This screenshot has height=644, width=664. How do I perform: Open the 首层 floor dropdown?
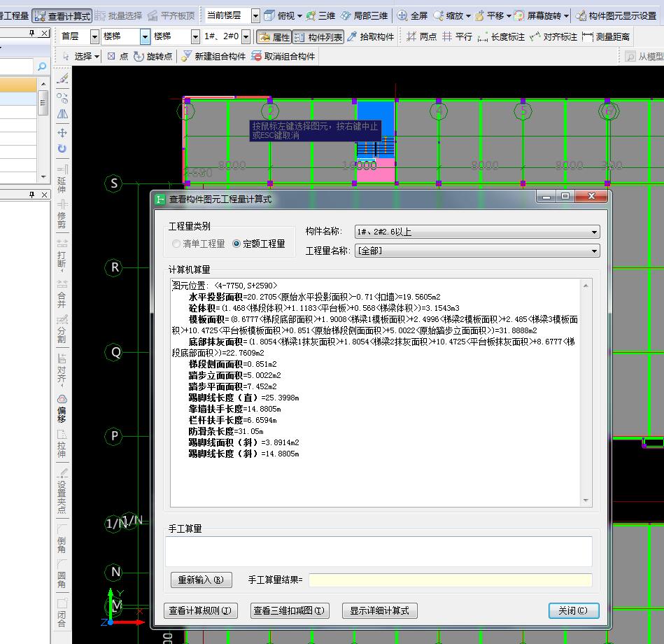(95, 37)
